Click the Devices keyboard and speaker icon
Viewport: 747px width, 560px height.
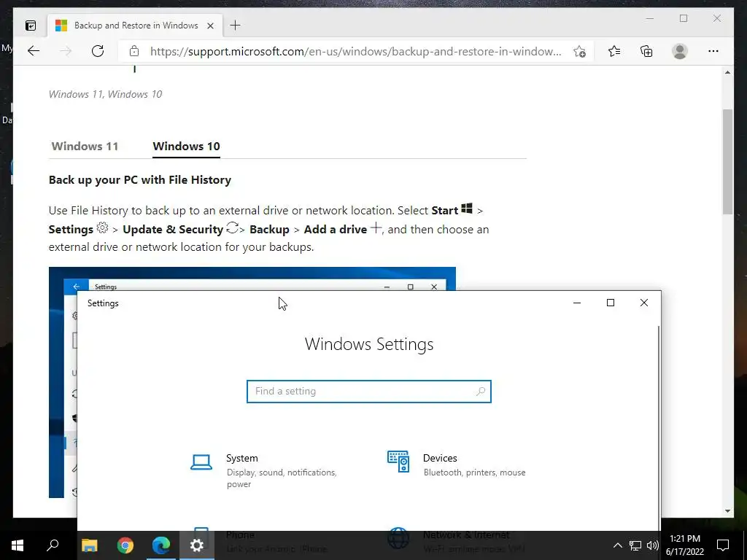(398, 462)
